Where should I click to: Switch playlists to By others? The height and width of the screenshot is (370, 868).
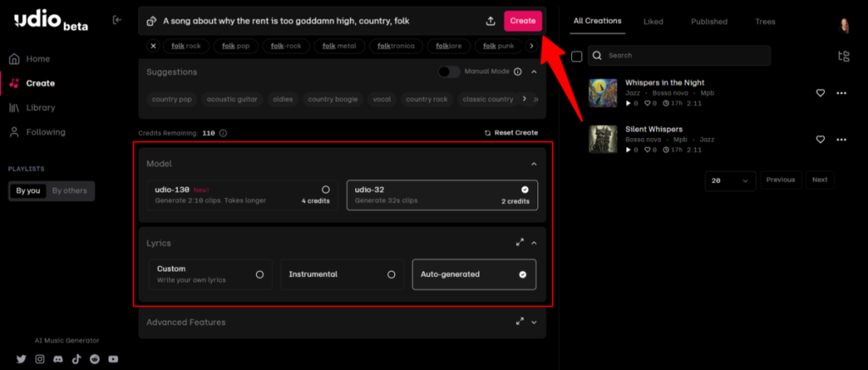pos(70,191)
